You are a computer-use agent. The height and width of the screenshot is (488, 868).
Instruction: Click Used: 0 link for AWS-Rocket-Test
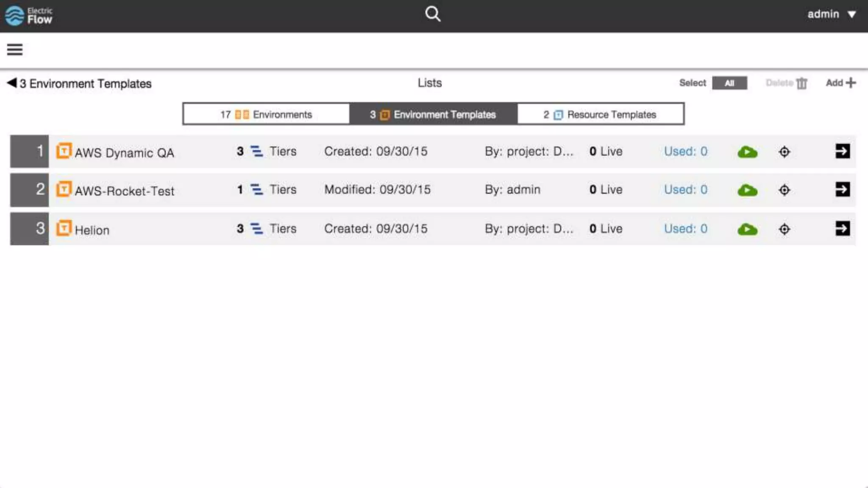(x=685, y=190)
